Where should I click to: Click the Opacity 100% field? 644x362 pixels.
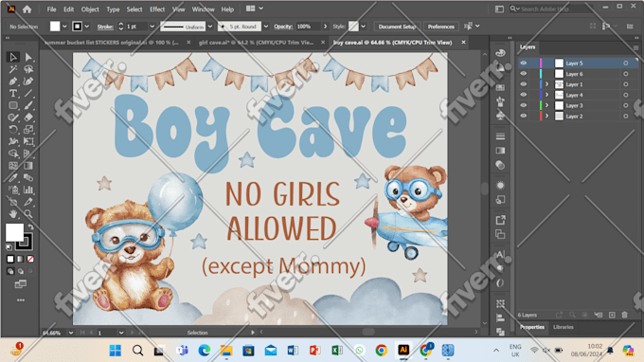(308, 27)
